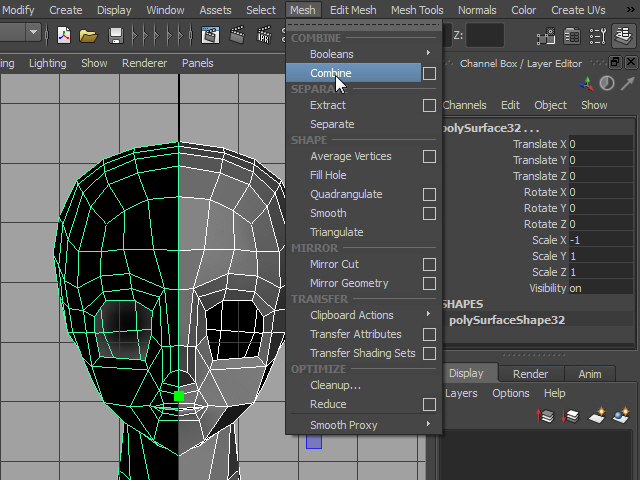
Task: Move selected layer down icon
Action: (570, 416)
